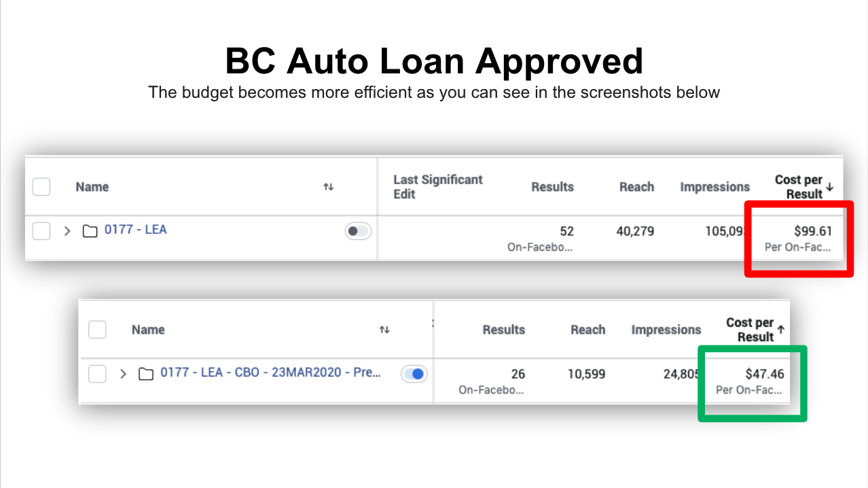The height and width of the screenshot is (488, 868).
Task: Select the 0177 - LEA row checkbox
Action: coord(41,231)
